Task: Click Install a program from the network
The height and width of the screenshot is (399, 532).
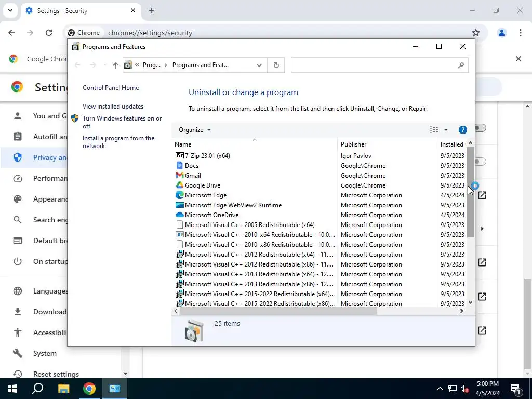Action: [x=118, y=142]
